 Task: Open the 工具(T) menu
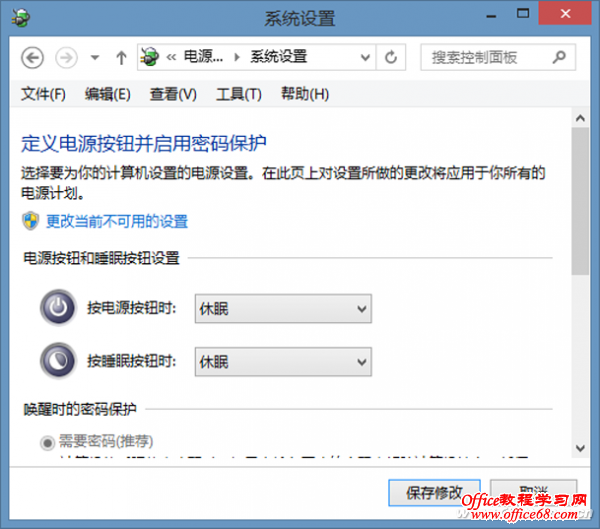(239, 94)
